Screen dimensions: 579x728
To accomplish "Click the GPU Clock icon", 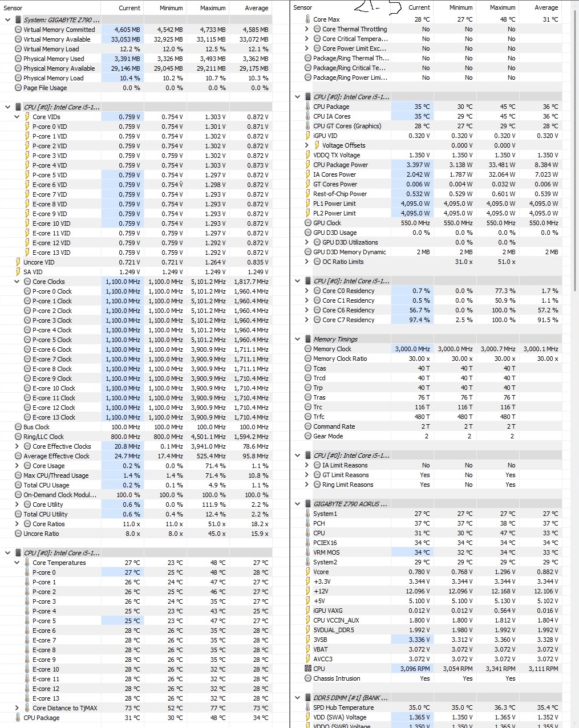I will pos(308,223).
